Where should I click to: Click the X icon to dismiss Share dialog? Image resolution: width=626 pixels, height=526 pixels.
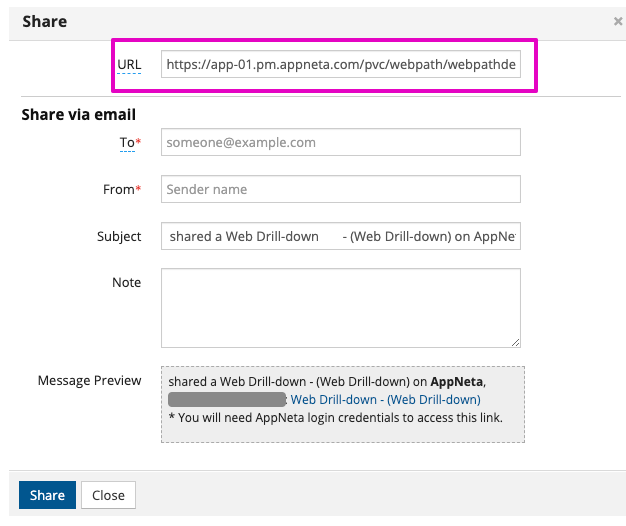click(x=617, y=20)
